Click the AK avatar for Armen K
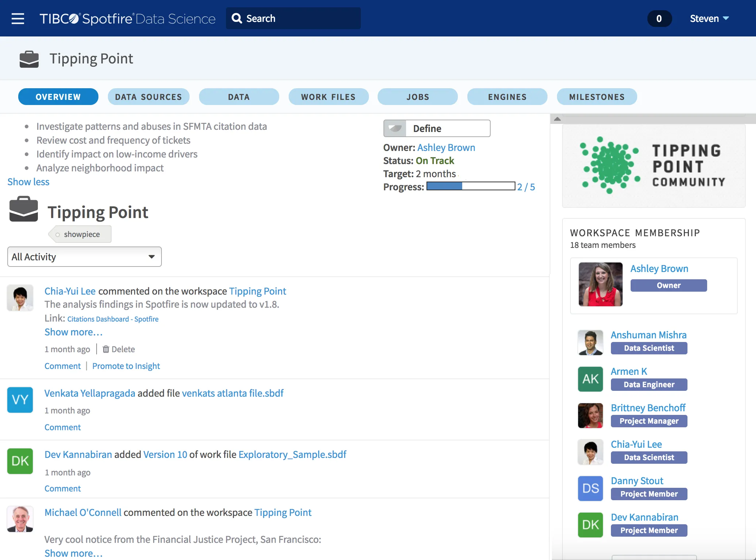The width and height of the screenshot is (756, 560). [x=591, y=379]
